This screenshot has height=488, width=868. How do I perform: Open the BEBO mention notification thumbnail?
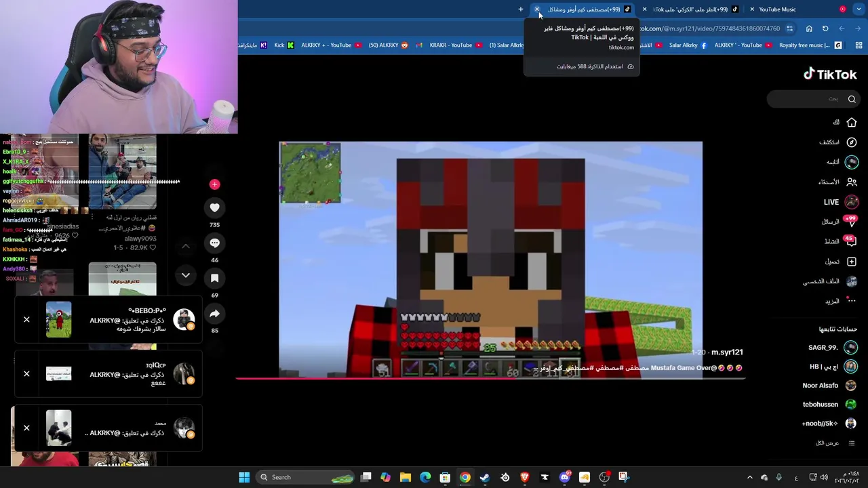coord(58,320)
